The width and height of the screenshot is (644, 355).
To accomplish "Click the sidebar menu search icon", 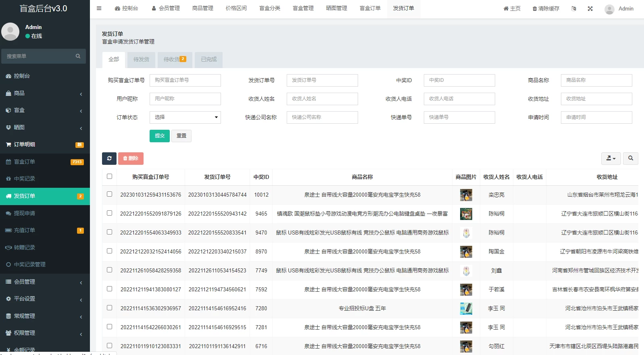I will click(78, 56).
